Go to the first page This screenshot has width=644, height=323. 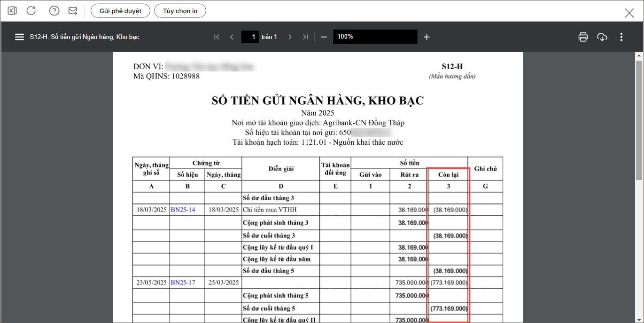217,37
